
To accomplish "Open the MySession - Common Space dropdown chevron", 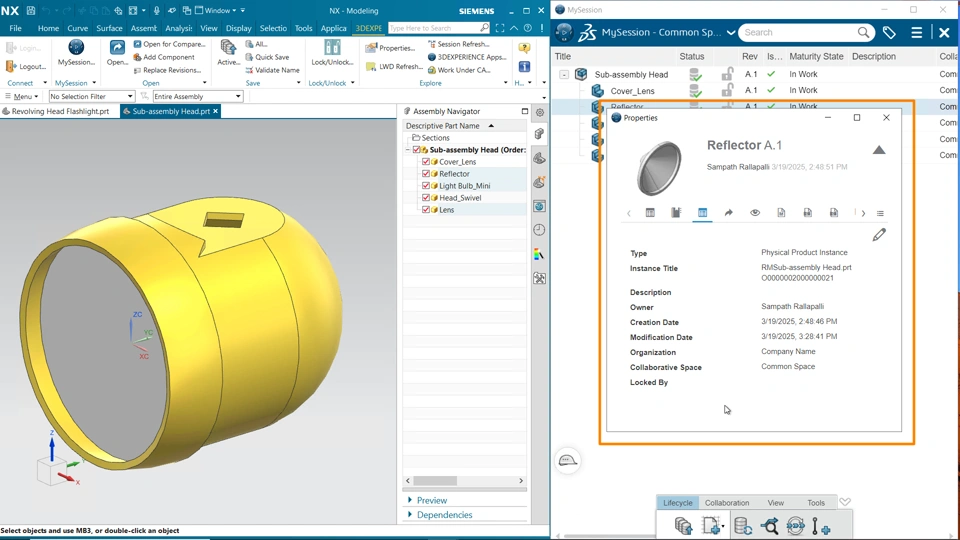I will tap(731, 32).
